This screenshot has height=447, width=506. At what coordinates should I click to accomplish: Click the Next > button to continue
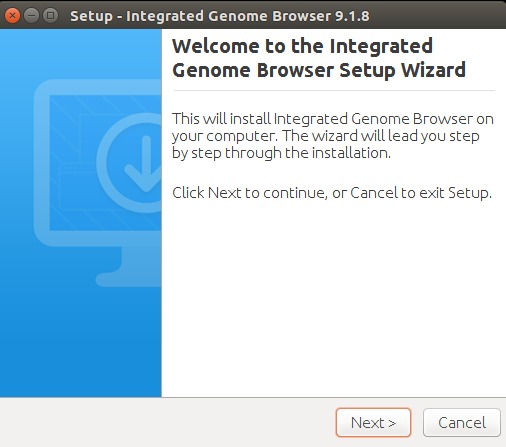[x=373, y=422]
